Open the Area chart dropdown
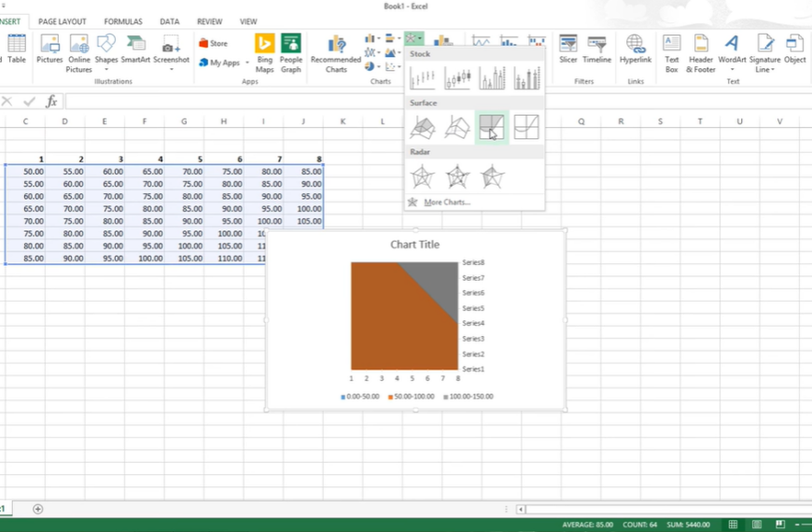Screen dimensions: 812x532 pos(393,52)
